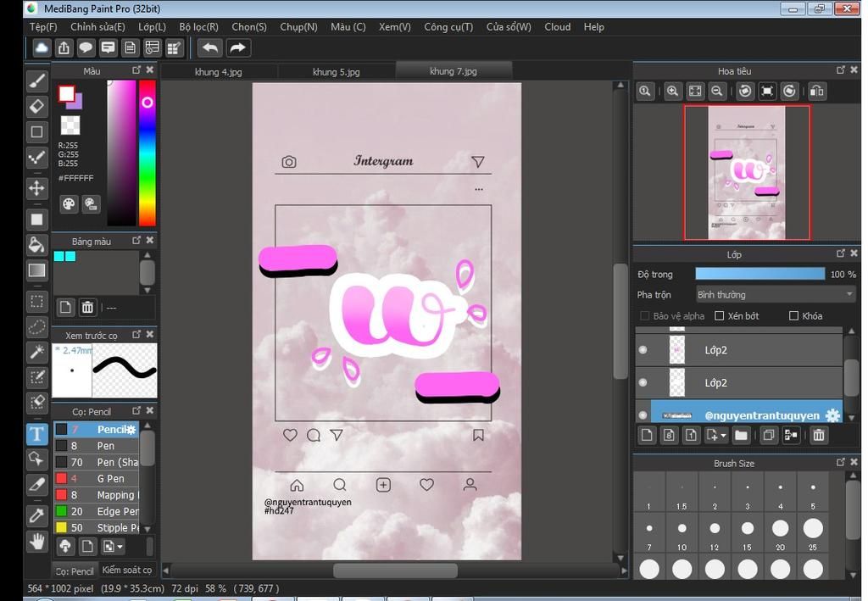This screenshot has height=601, width=868.
Task: Open the Cloud menu
Action: pos(558,27)
